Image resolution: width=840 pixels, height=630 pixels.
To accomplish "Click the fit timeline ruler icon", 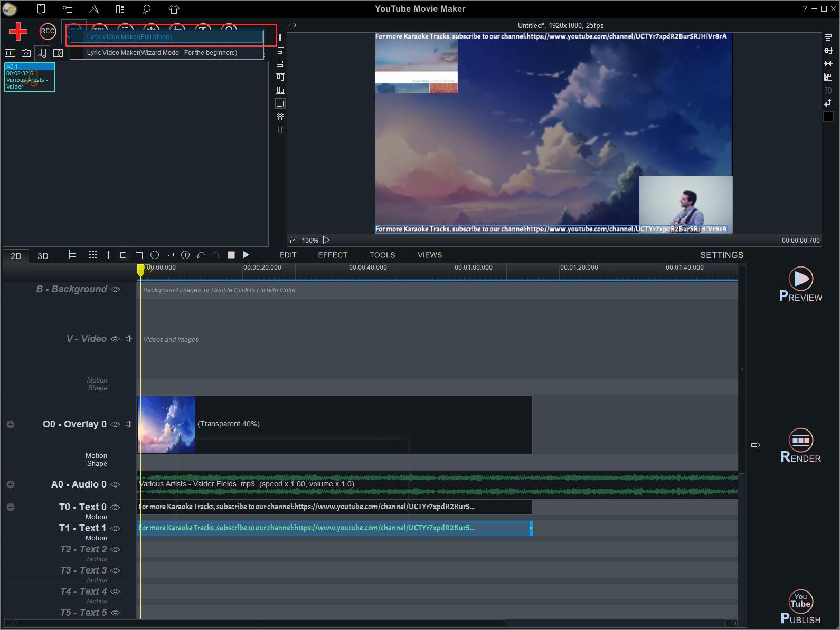I will (169, 255).
